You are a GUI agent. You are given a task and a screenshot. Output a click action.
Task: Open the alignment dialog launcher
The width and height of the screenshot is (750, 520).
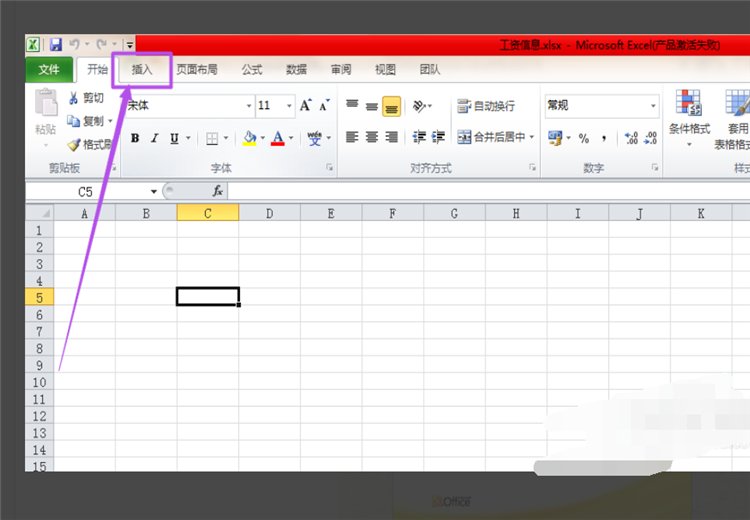[x=532, y=167]
